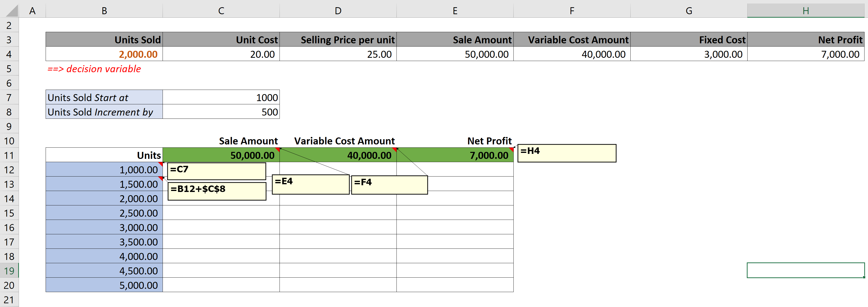The height and width of the screenshot is (307, 868).
Task: Click the 'Selling Price per unit' header
Action: pyautogui.click(x=338, y=40)
